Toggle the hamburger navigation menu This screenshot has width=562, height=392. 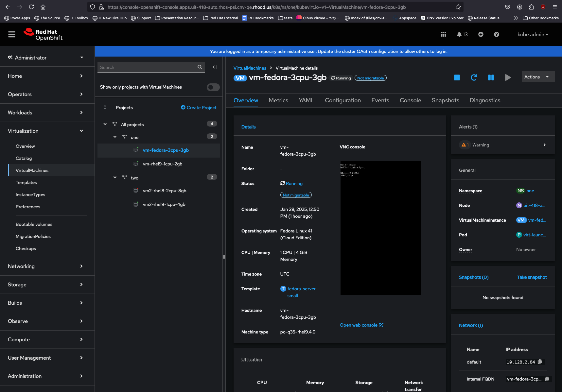tap(12, 34)
